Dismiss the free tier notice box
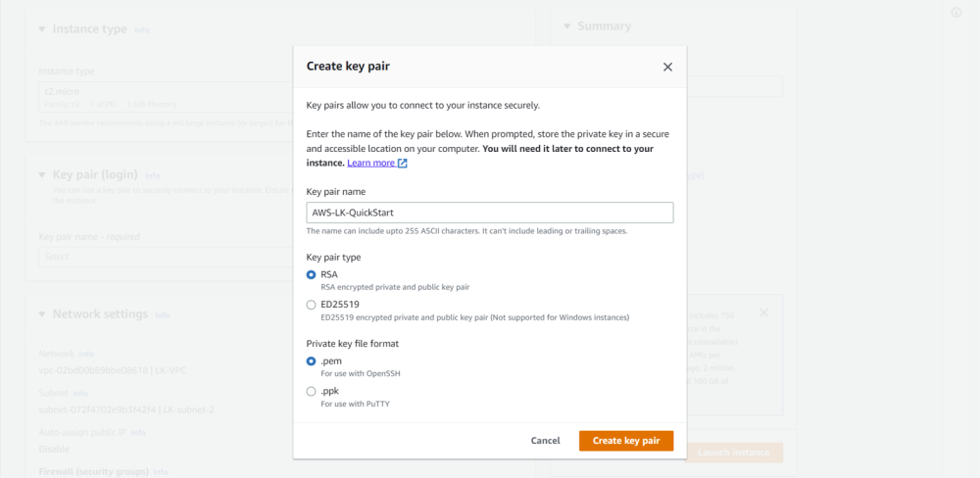Screen dimensions: 980x478 point(763,312)
